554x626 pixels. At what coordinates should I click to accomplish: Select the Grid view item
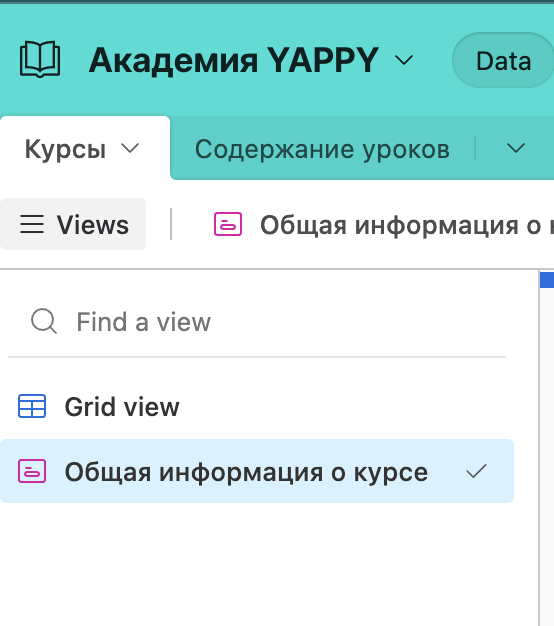(257, 407)
